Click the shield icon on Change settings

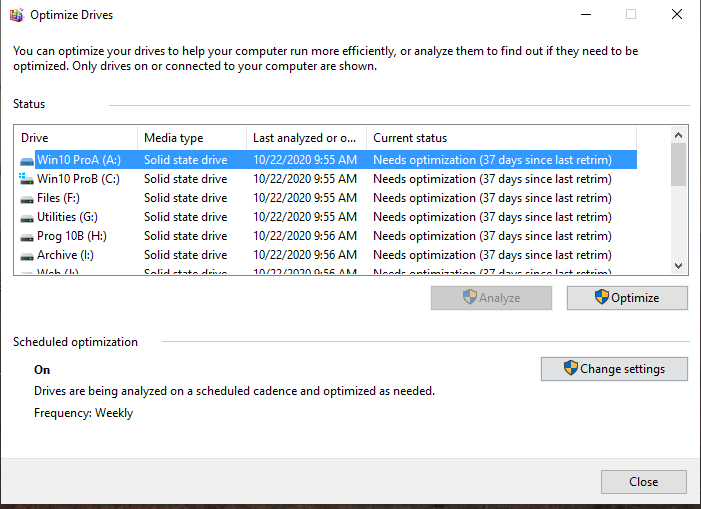point(570,368)
